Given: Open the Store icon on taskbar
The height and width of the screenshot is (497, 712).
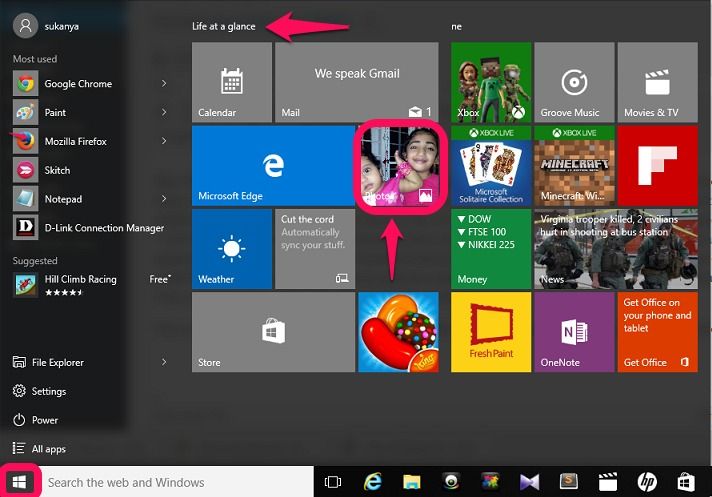Looking at the screenshot, I should [686, 482].
